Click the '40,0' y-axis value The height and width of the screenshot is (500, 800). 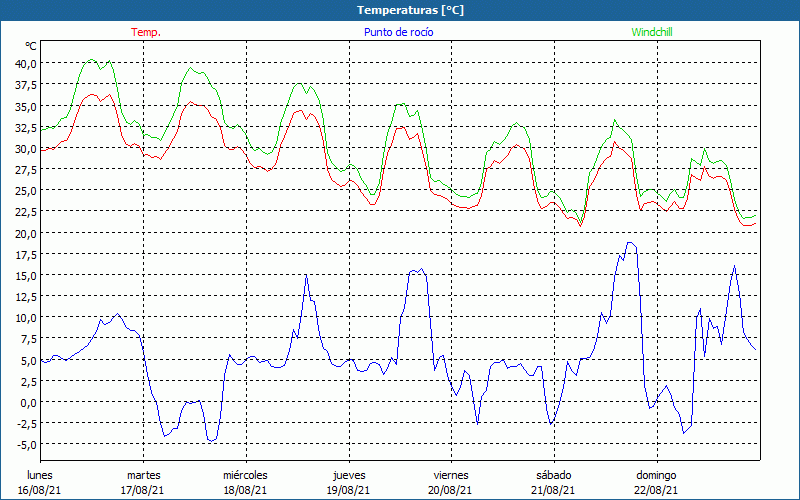[x=27, y=64]
